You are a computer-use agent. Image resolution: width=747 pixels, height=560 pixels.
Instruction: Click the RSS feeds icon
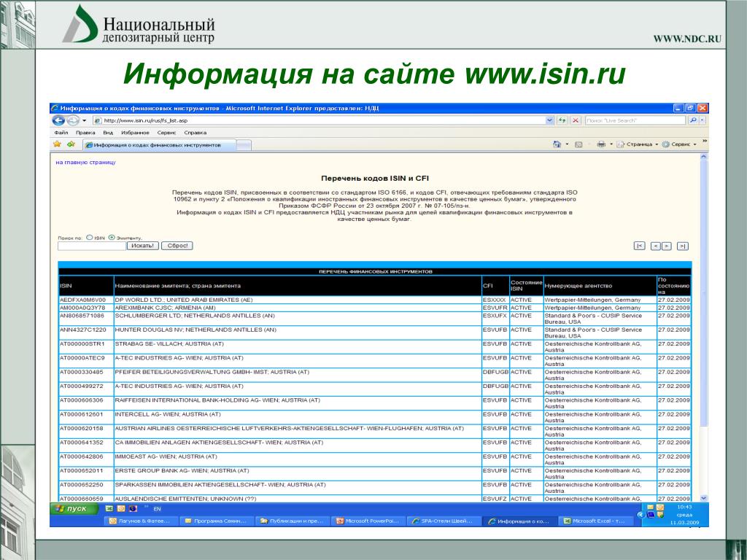click(x=578, y=144)
